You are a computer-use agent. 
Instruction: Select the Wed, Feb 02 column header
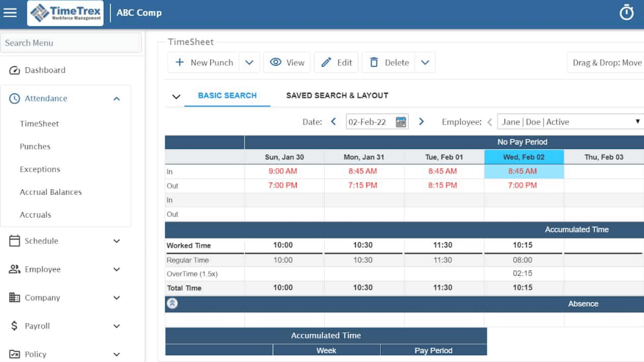[524, 157]
